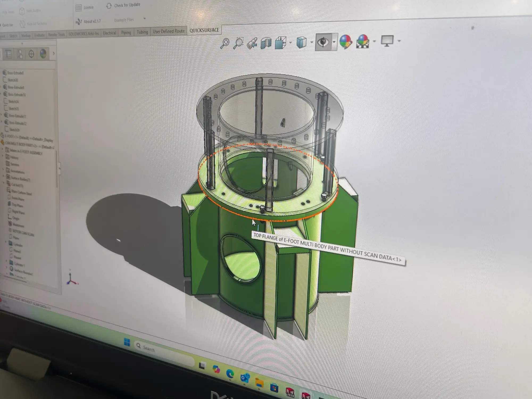Open the Edit Appearance color ball
Image resolution: width=532 pixels, height=399 pixels.
(346, 42)
